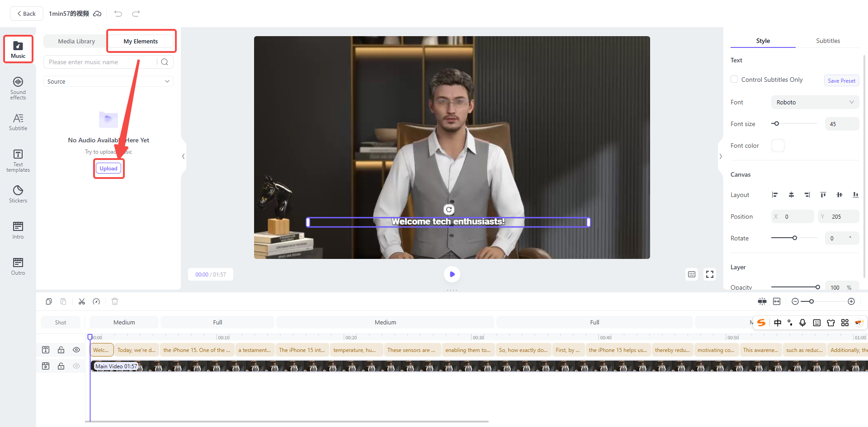This screenshot has height=427, width=868.
Task: Play the video preview
Action: click(452, 274)
